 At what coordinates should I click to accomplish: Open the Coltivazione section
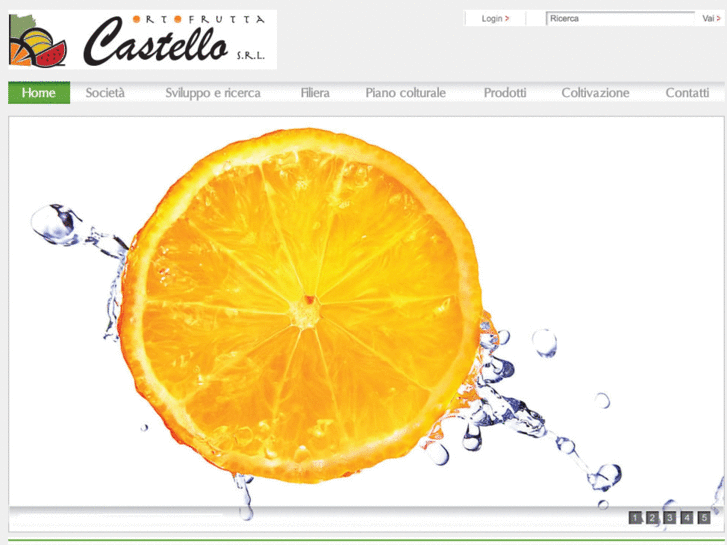pyautogui.click(x=595, y=93)
